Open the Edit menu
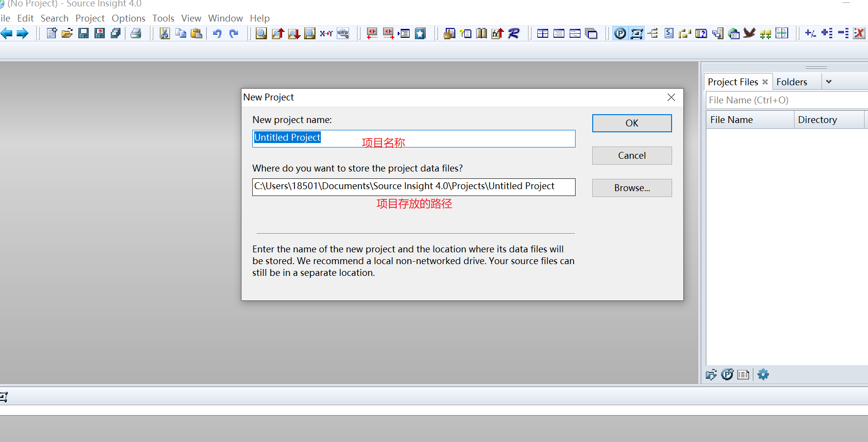This screenshot has height=442, width=868. [x=25, y=18]
